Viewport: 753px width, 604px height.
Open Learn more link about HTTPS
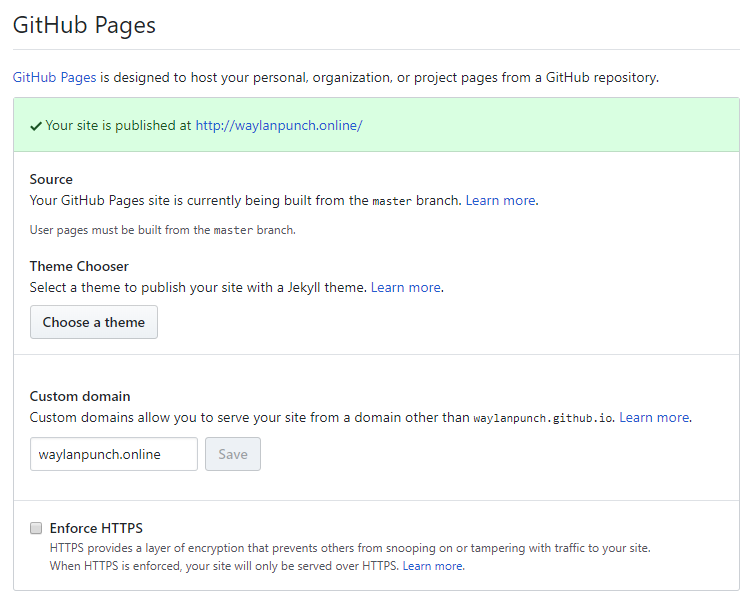pyautogui.click(x=433, y=566)
